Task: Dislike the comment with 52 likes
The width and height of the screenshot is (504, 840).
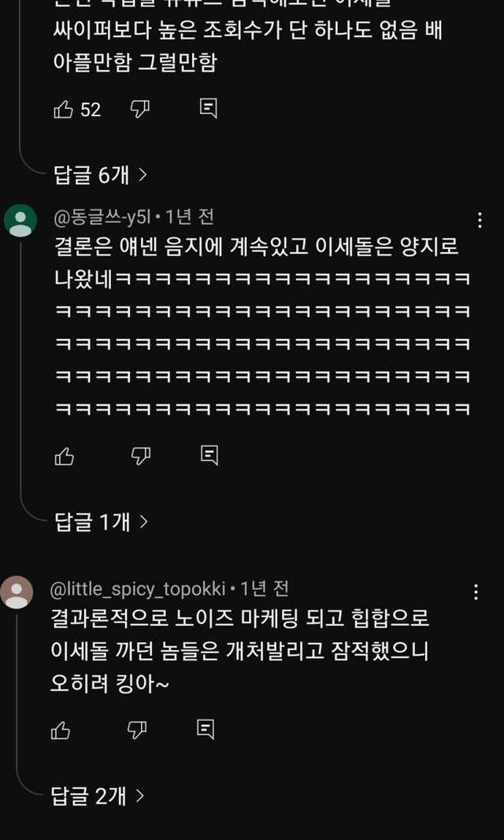Action: pos(139,110)
